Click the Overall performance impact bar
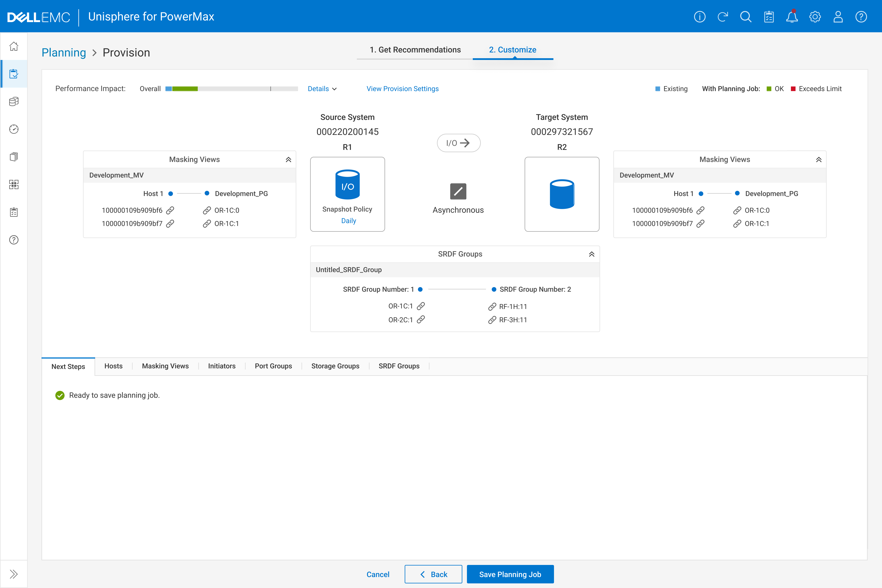The image size is (882, 588). [231, 89]
